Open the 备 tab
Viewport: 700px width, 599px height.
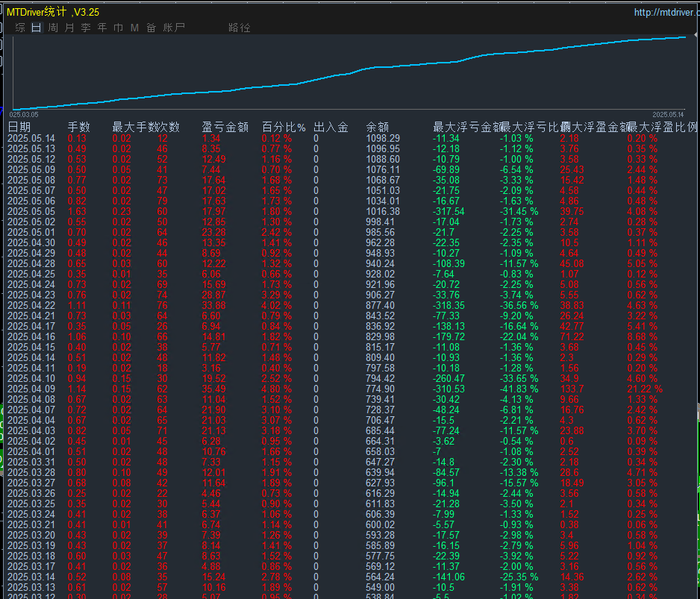151,28
